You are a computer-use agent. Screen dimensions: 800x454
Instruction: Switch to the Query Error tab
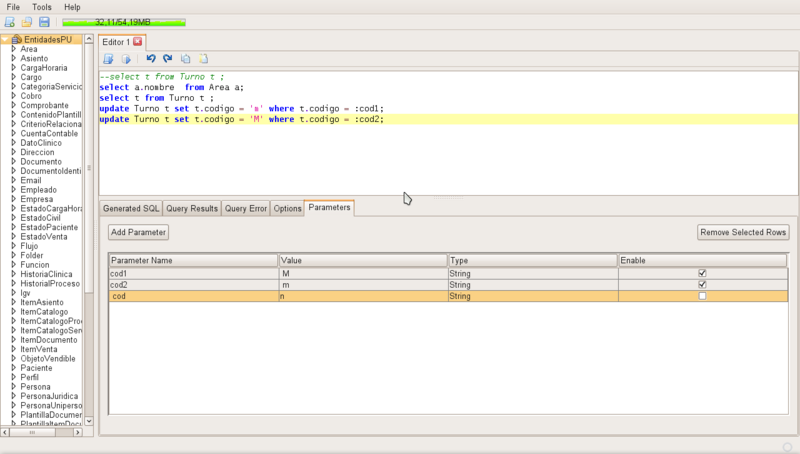click(246, 209)
